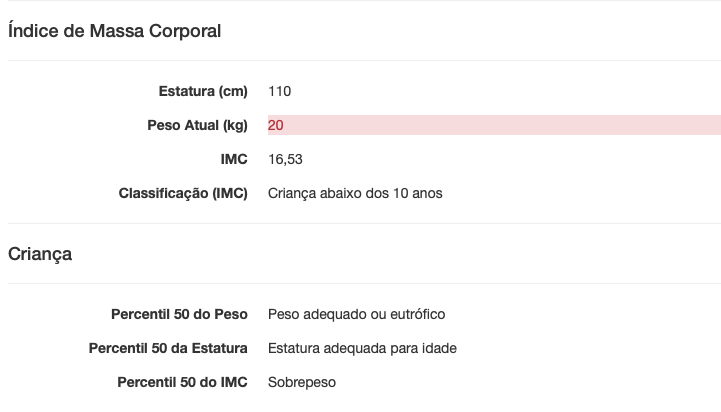The image size is (721, 412).
Task: Select Peso adequado ou eutrófico text
Action: click(x=356, y=314)
